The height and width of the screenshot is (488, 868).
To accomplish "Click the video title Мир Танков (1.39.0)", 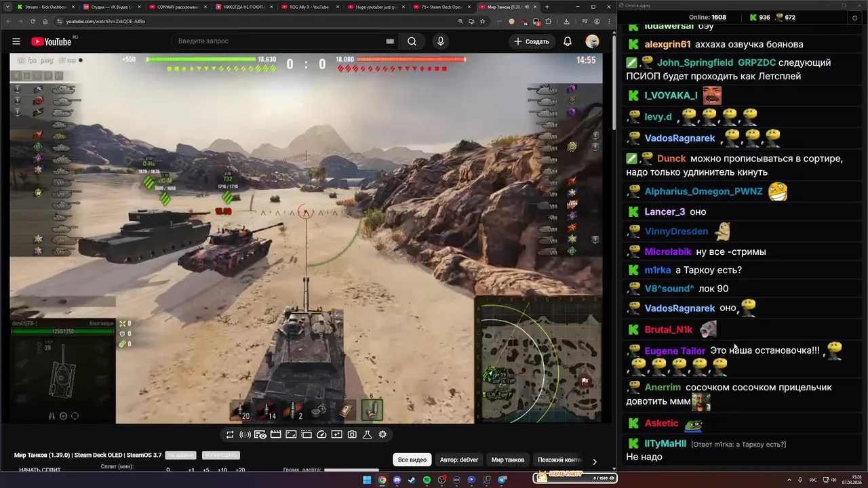I will coord(88,455).
